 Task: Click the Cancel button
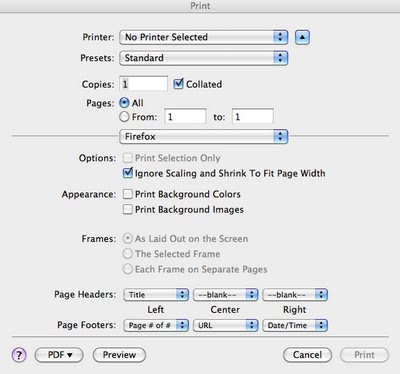(x=307, y=355)
